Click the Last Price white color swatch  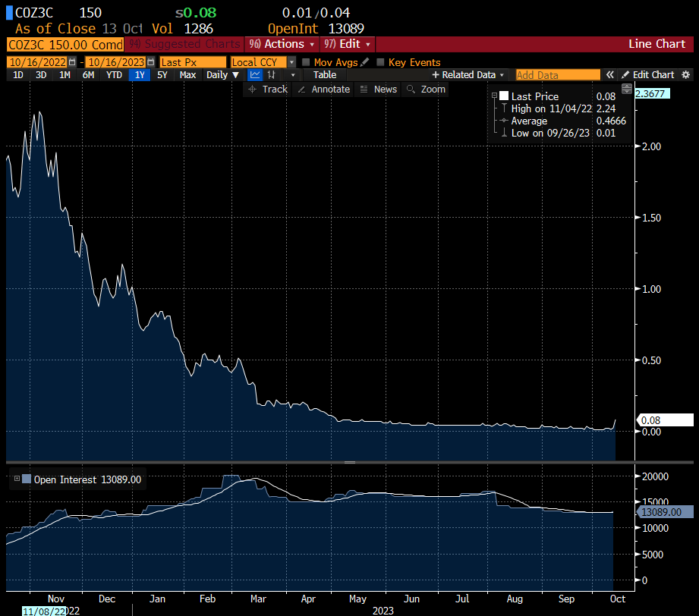[504, 96]
